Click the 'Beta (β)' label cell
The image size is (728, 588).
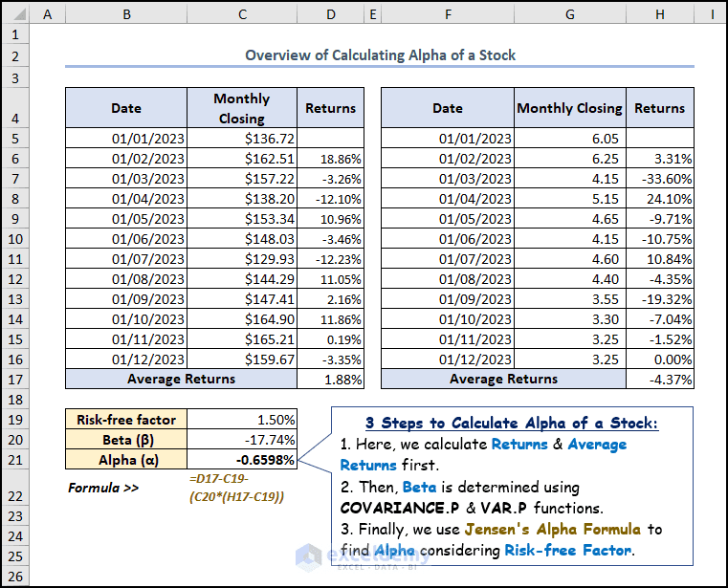point(126,440)
